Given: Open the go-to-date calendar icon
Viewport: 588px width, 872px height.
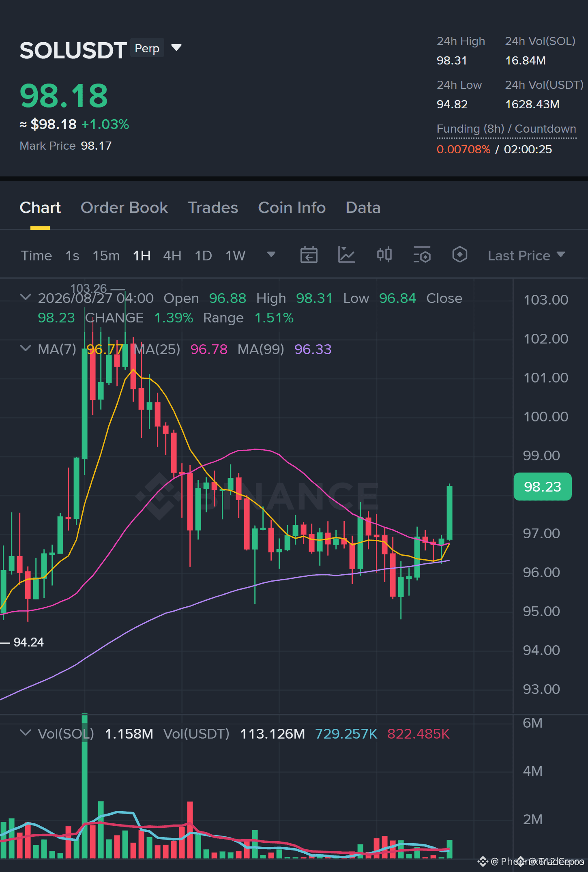Looking at the screenshot, I should (309, 255).
